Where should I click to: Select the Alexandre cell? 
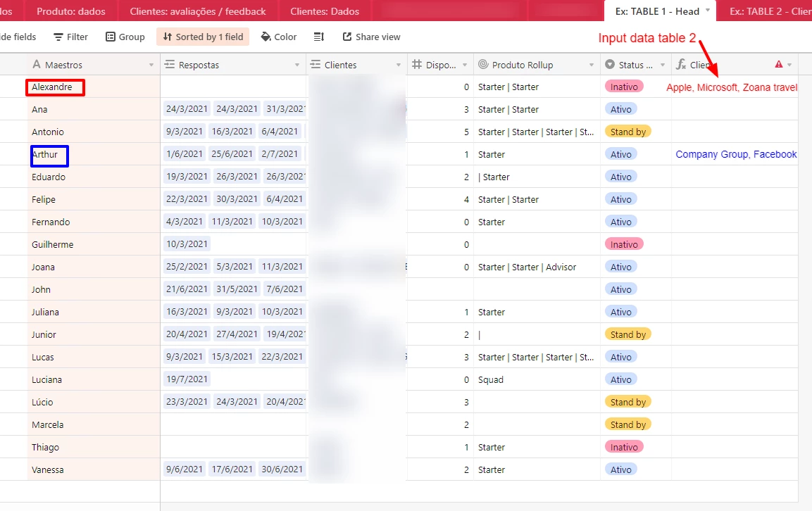tap(93, 87)
